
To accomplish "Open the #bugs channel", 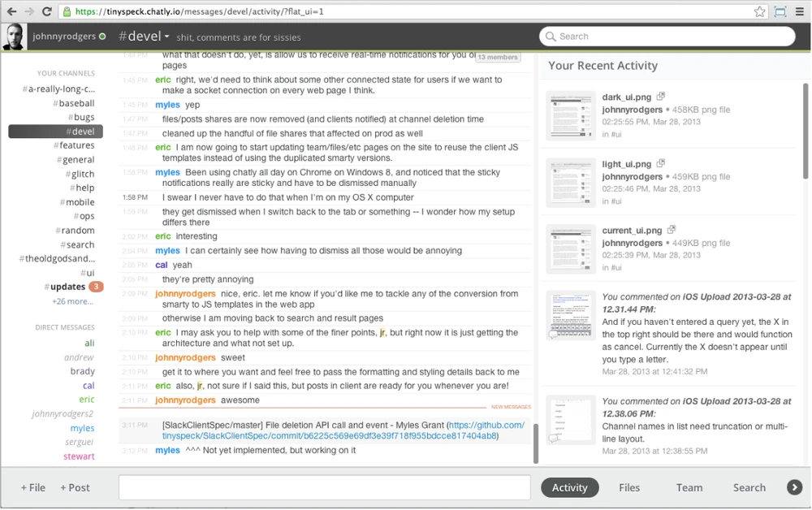I will point(80,117).
